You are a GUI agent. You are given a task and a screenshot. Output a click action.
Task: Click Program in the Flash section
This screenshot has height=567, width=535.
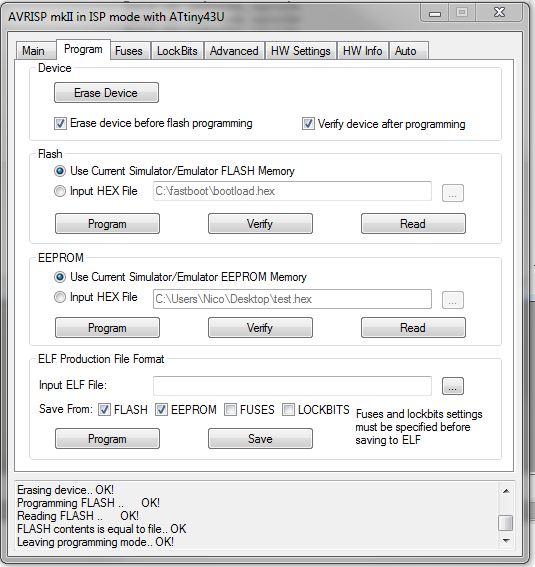point(107,224)
